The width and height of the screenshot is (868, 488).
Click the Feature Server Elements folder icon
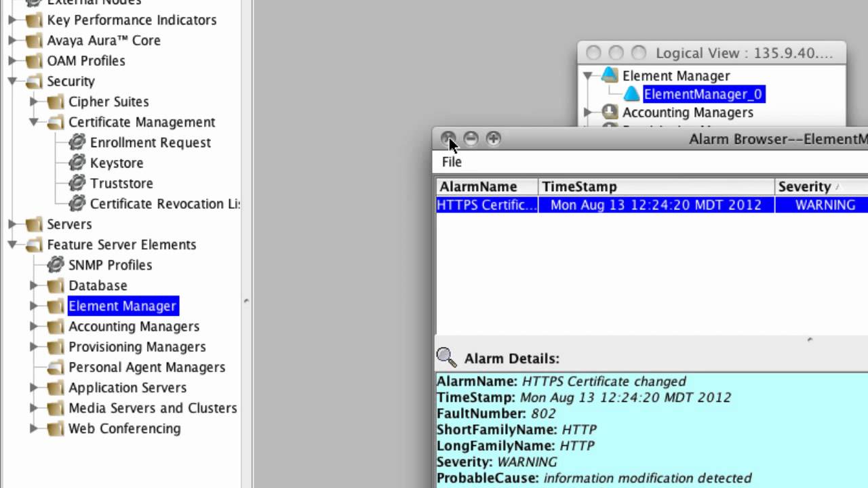click(34, 245)
